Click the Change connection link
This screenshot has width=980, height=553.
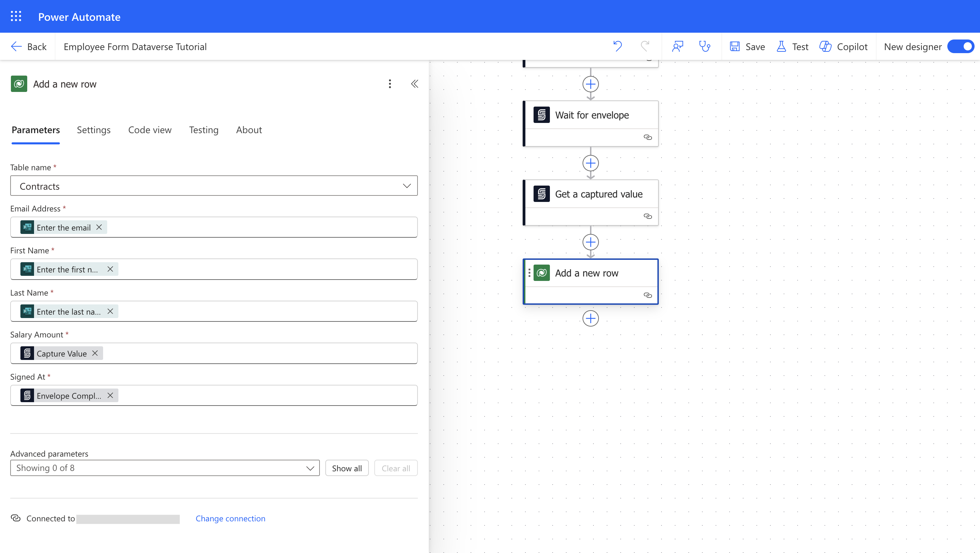pyautogui.click(x=230, y=518)
